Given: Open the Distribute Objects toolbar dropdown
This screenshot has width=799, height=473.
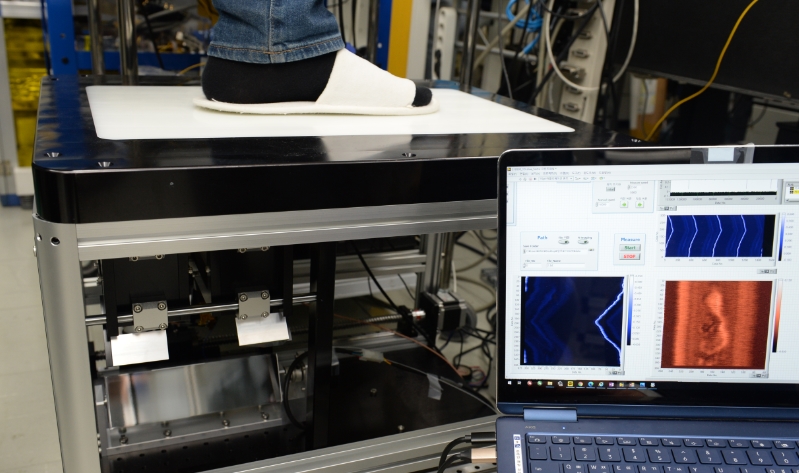Looking at the screenshot, I should (585, 178).
